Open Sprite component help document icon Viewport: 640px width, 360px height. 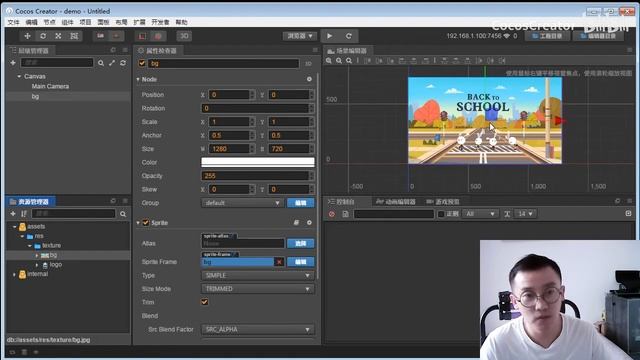click(x=296, y=223)
